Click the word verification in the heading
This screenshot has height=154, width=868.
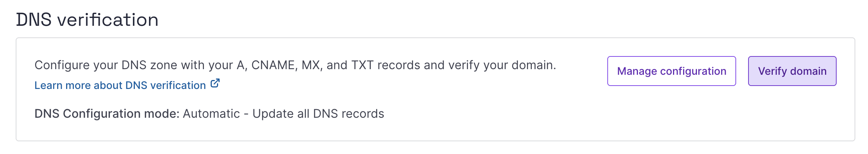pos(108,20)
